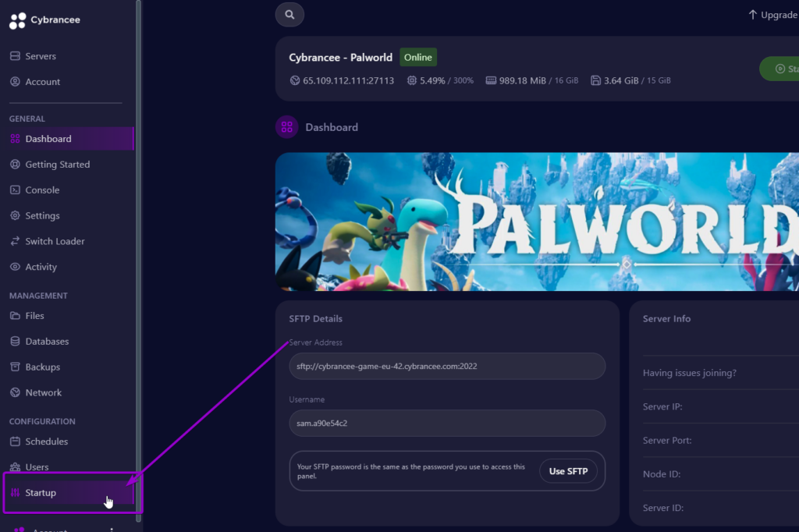Click the Upgrade link at top

(772, 15)
